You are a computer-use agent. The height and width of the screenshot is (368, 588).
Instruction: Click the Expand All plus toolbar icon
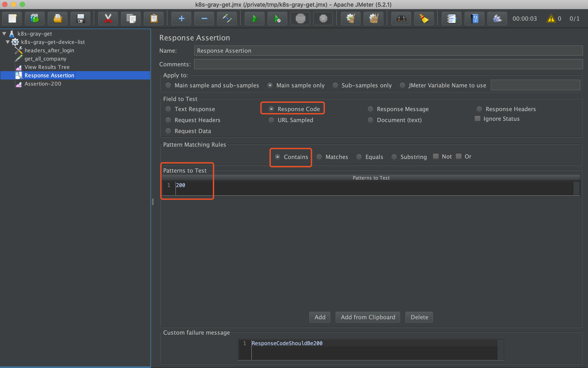click(x=181, y=18)
